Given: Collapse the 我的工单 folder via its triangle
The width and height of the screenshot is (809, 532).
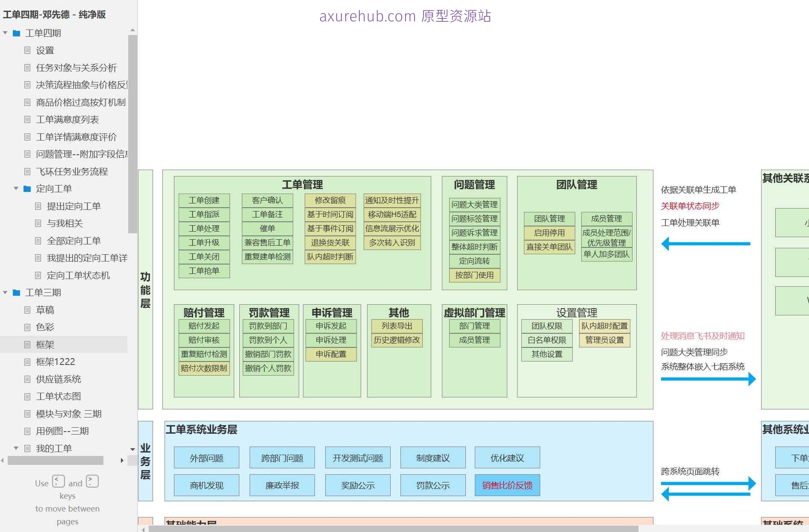Looking at the screenshot, I should point(16,448).
